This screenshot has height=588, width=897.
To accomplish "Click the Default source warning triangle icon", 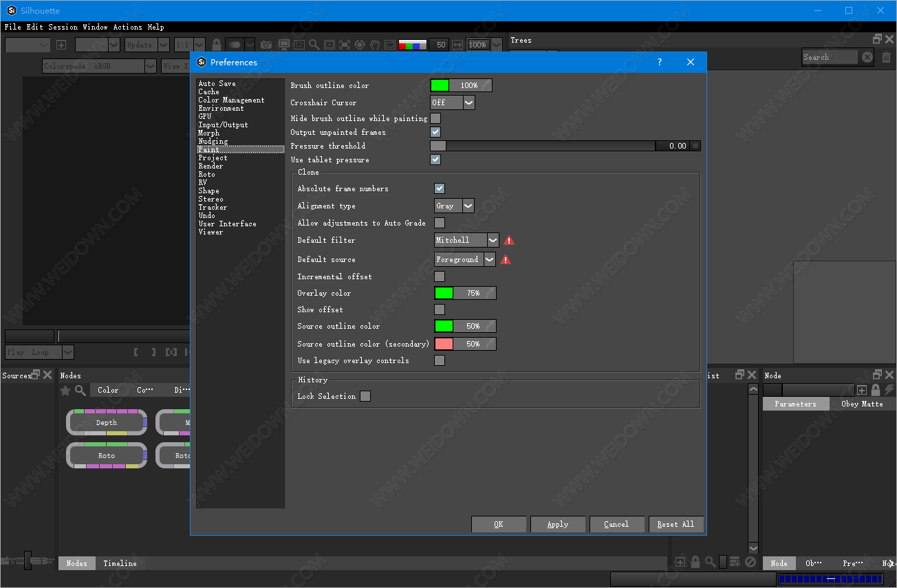I will (x=506, y=259).
